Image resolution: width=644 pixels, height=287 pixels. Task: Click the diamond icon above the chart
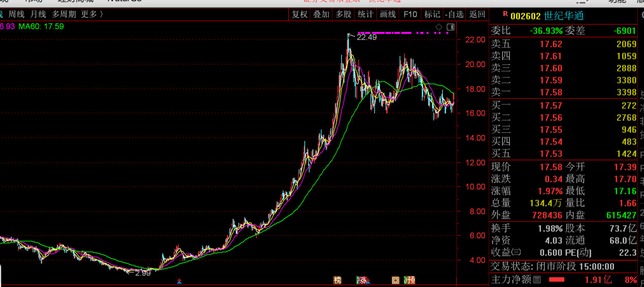click(439, 27)
